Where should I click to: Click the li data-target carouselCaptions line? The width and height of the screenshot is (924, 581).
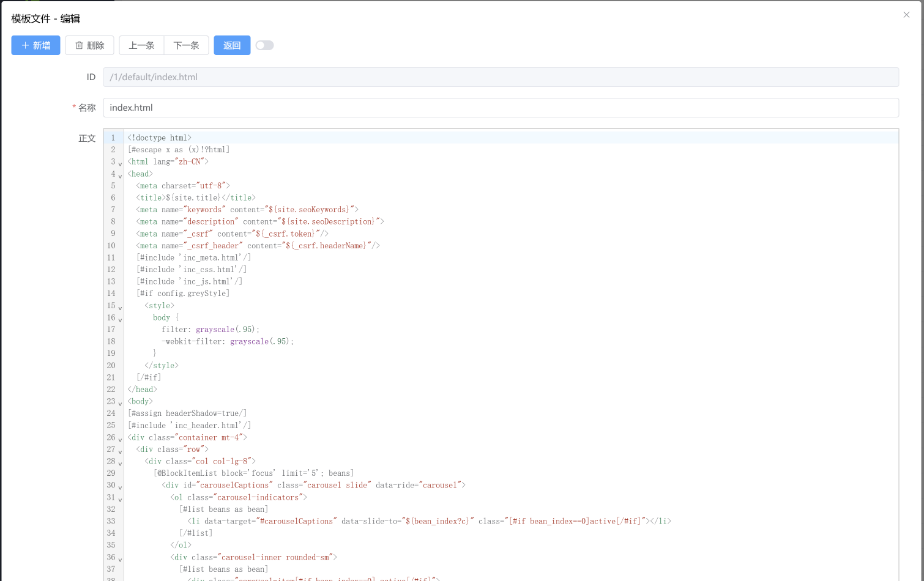(429, 521)
